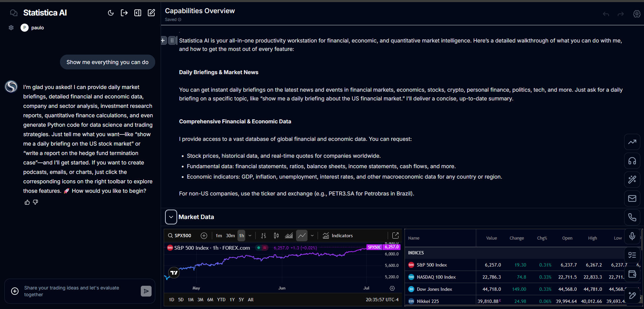The height and width of the screenshot is (309, 644).
Task: Open document settings gear at top right
Action: (637, 14)
